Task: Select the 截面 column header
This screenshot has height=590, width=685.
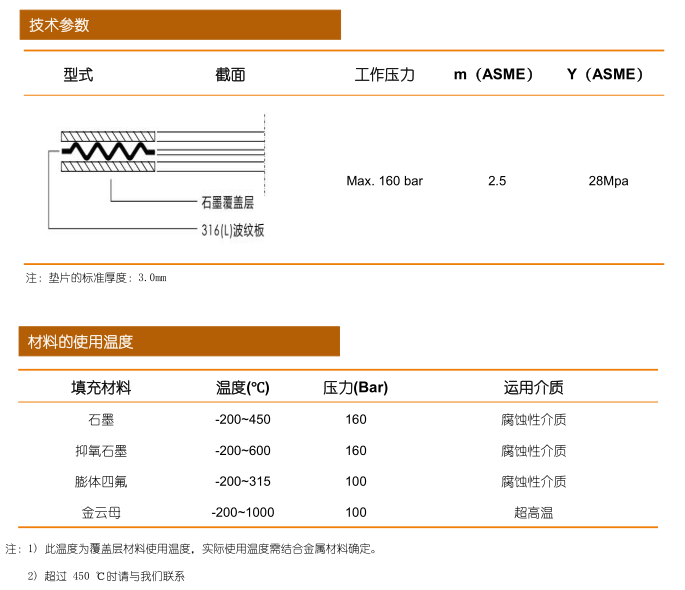Action: coord(229,75)
